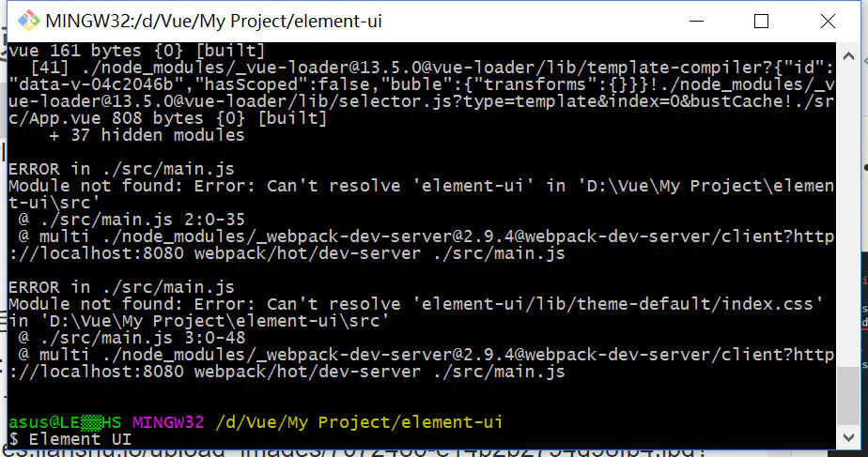Click the scrollbar track above the thumb
Image resolution: width=868 pixels, height=457 pixels.
(x=849, y=206)
